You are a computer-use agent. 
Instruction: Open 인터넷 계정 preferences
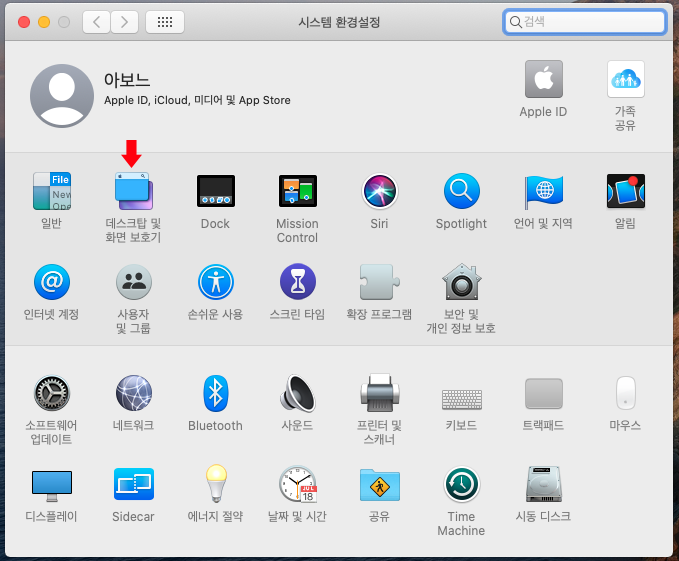coord(52,282)
